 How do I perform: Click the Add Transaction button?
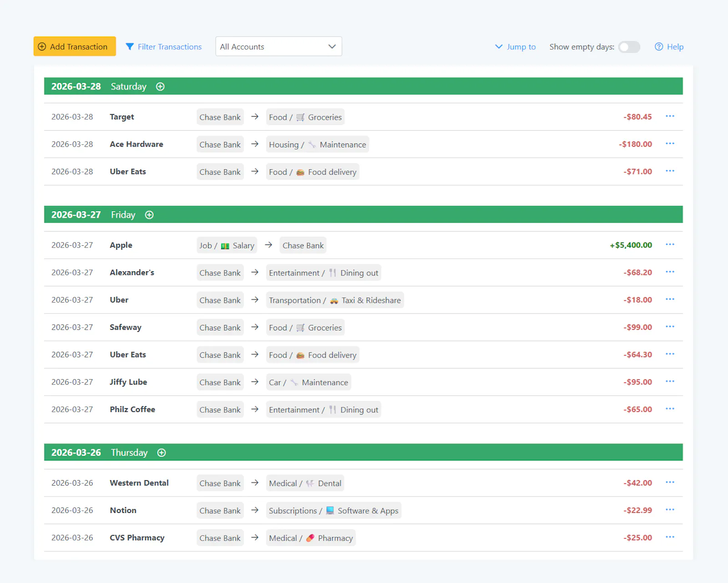pyautogui.click(x=75, y=46)
